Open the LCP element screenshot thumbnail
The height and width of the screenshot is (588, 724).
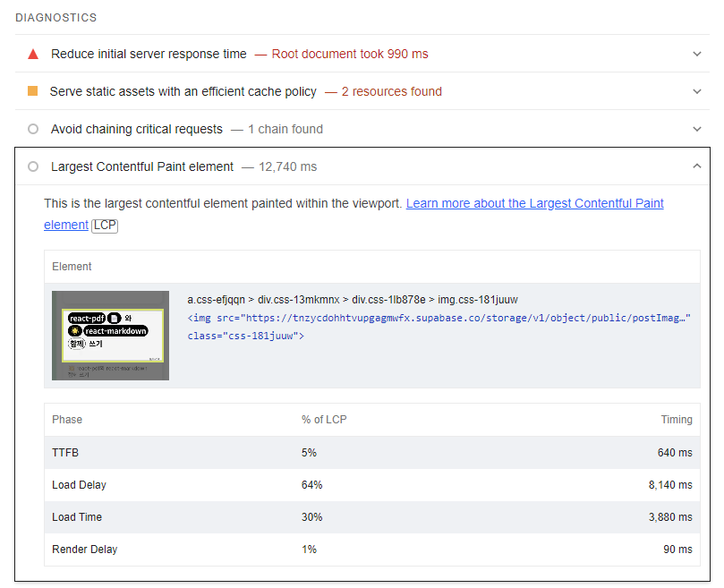(110, 336)
